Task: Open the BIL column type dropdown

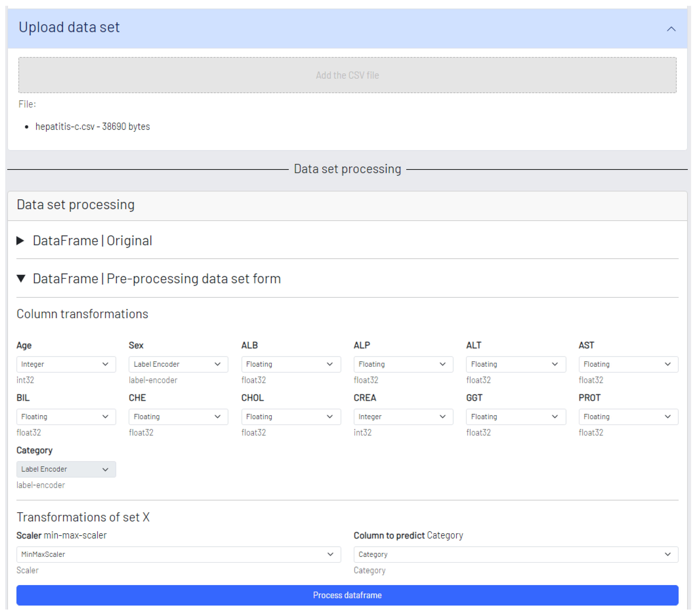Action: click(x=66, y=417)
